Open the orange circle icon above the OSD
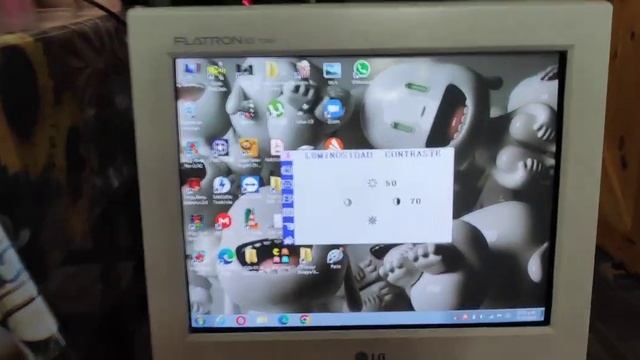This screenshot has width=640, height=360. [x=334, y=144]
